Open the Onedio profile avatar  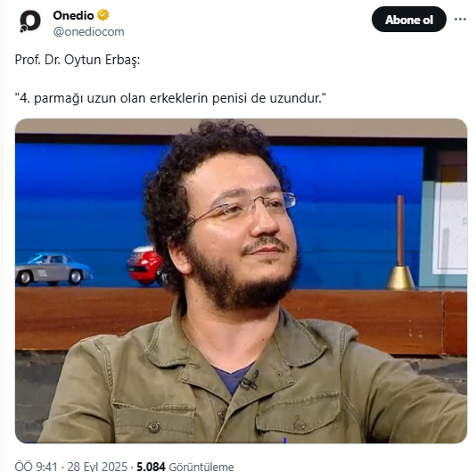tap(29, 21)
